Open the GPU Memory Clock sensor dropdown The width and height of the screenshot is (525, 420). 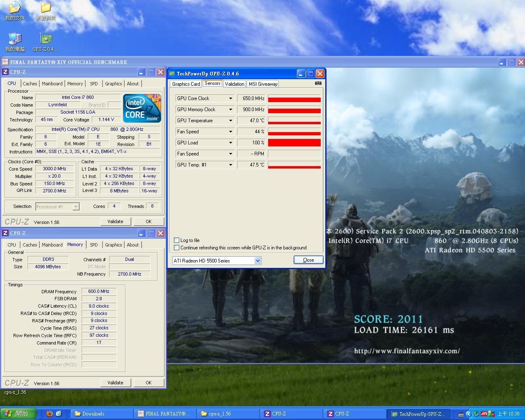click(231, 110)
